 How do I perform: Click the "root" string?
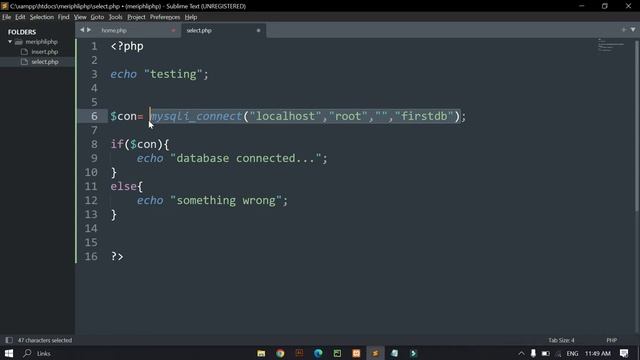(348, 116)
